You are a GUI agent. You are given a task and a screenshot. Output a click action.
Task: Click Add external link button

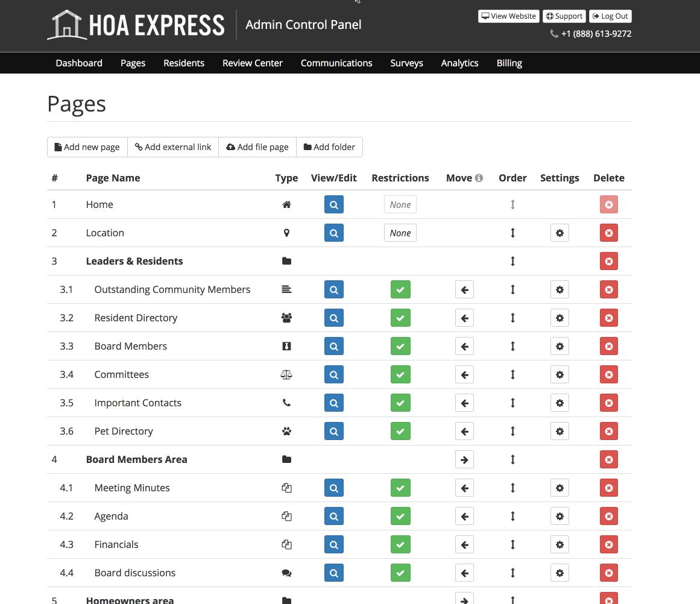173,147
